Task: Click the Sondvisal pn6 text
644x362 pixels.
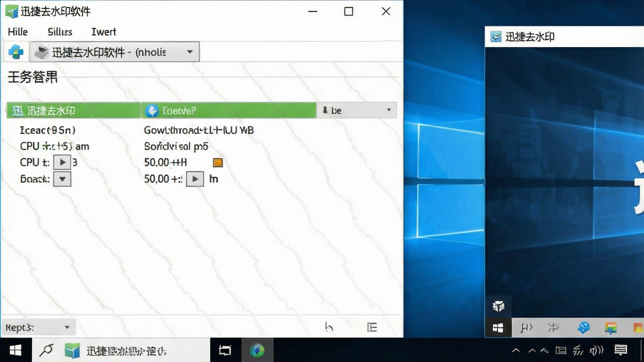Action: coord(176,146)
